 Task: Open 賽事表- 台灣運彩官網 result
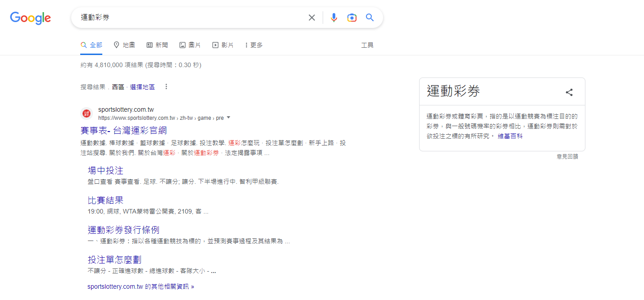coord(123,131)
